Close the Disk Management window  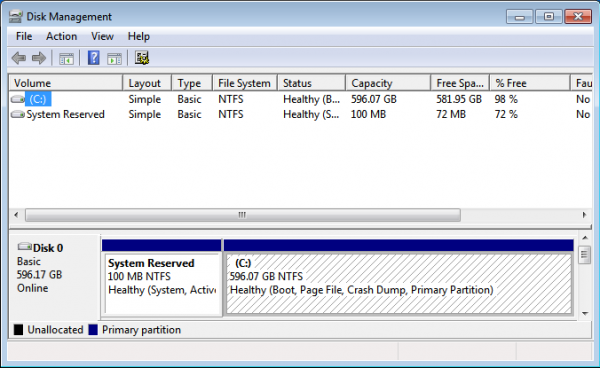(x=578, y=17)
